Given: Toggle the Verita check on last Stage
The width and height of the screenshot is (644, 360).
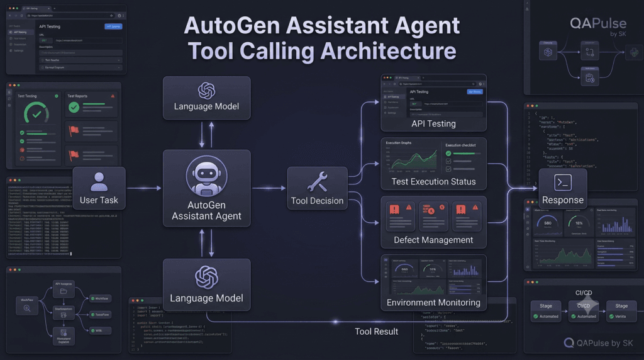Looking at the screenshot, I should click(x=611, y=317).
